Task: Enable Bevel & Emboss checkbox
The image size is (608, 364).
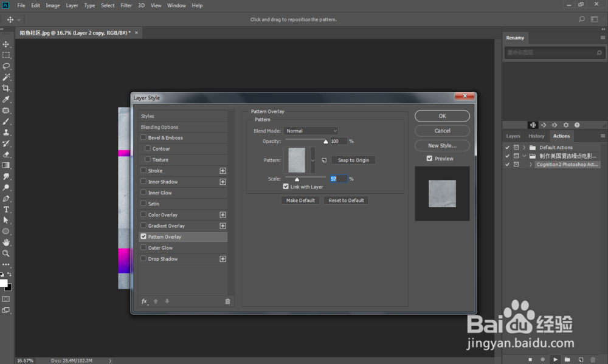Action: click(x=143, y=137)
